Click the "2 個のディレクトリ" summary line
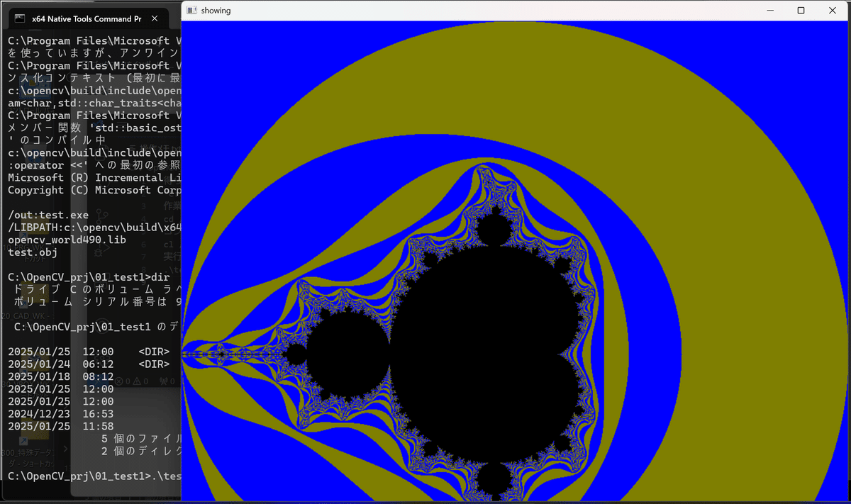 tap(142, 451)
